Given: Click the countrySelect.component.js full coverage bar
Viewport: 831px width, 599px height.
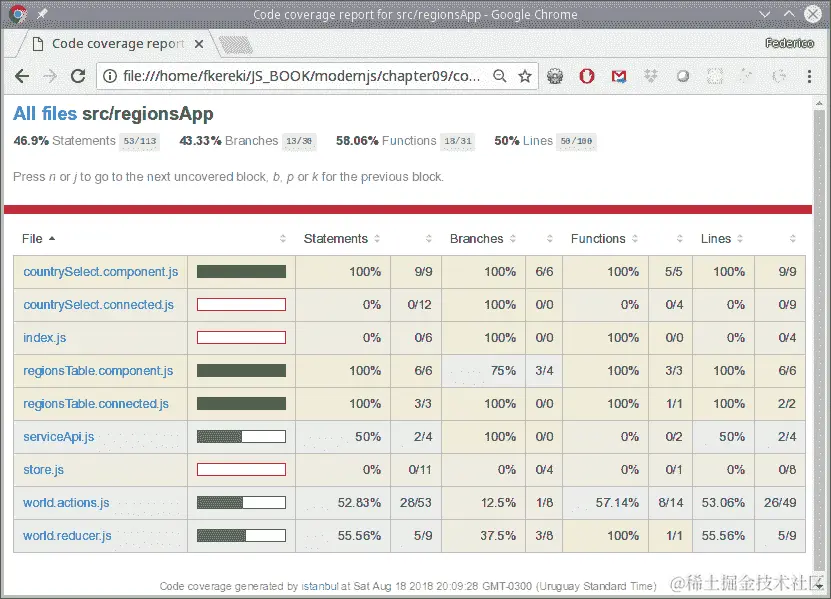Looking at the screenshot, I should click(241, 272).
